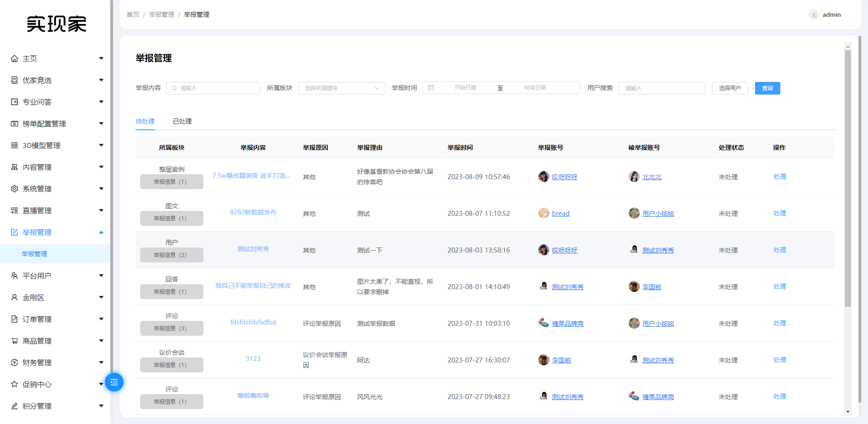Click the 优家竞选 sidebar icon
868x424 pixels.
(x=14, y=80)
